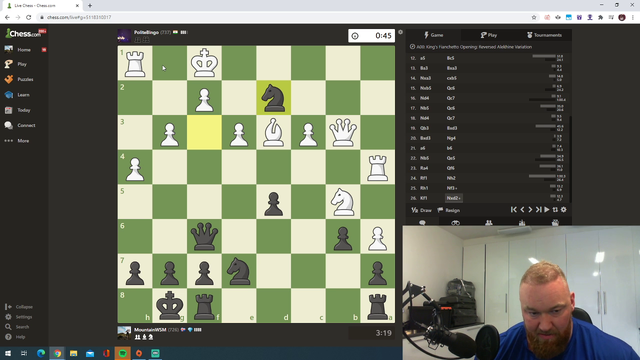640x360 pixels.
Task: Open the chat tab icon
Action: click(422, 222)
